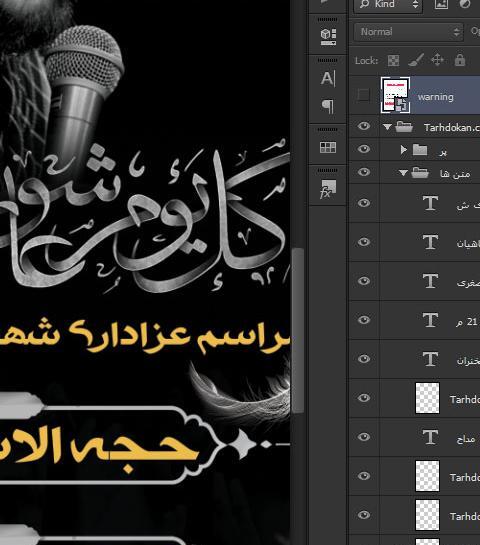Lock transparent pixels checkerboard icon
This screenshot has width=480, height=545.
[393, 60]
